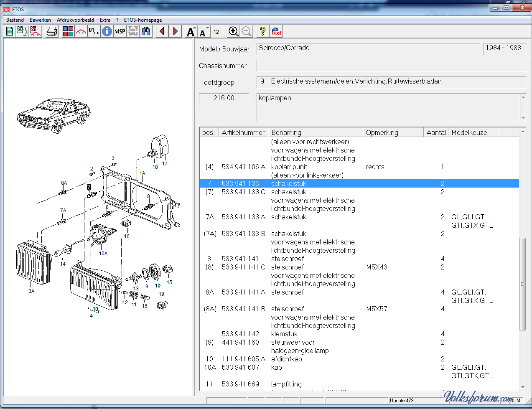Click the car thumbnail illustration
Viewport: 532px width, 409px height.
click(x=53, y=115)
